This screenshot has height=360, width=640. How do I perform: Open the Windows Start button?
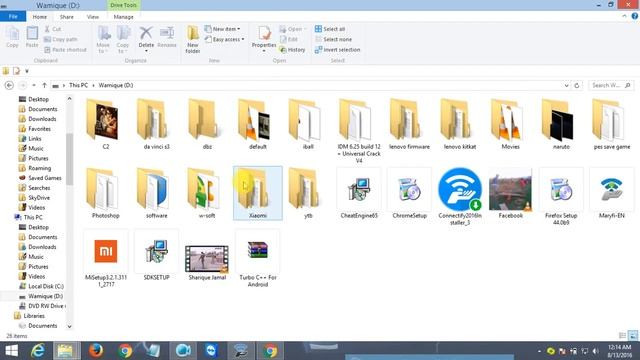[x=11, y=351]
